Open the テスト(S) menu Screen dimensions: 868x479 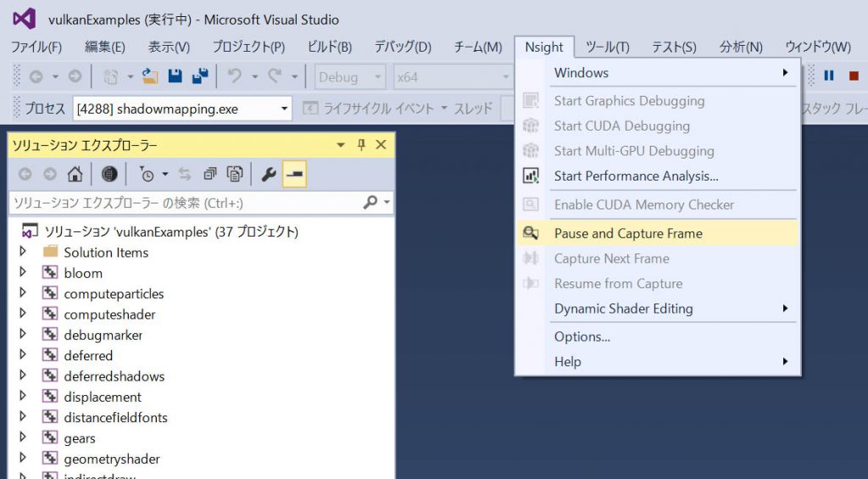tap(674, 47)
